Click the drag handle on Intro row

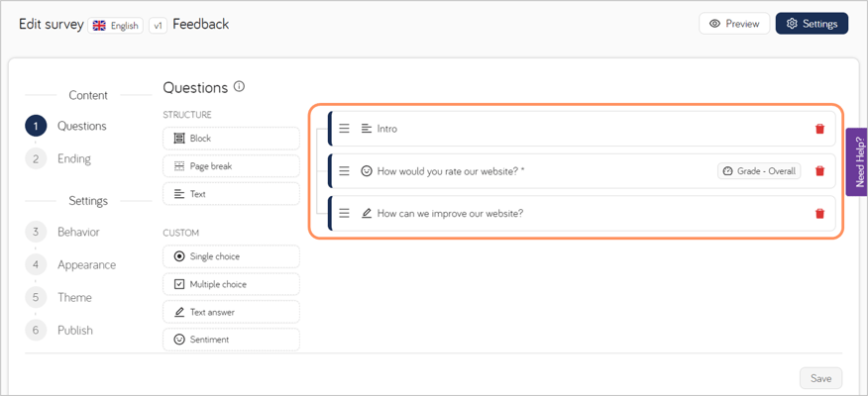coord(345,129)
